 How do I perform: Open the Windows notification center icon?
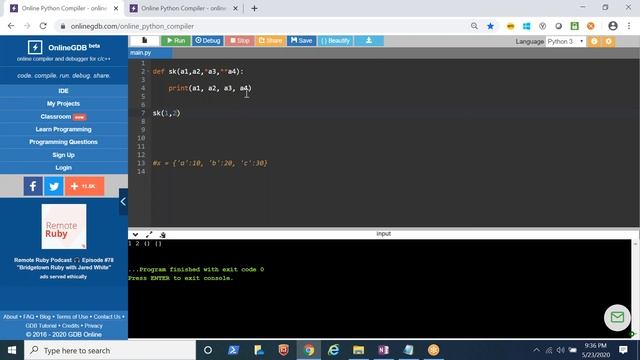[623, 350]
